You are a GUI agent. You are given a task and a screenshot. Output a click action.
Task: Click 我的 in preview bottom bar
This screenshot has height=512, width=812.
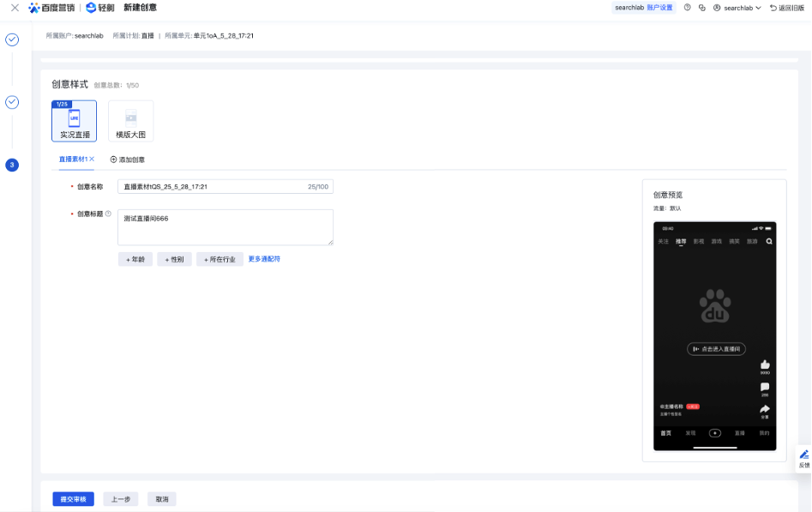[764, 433]
